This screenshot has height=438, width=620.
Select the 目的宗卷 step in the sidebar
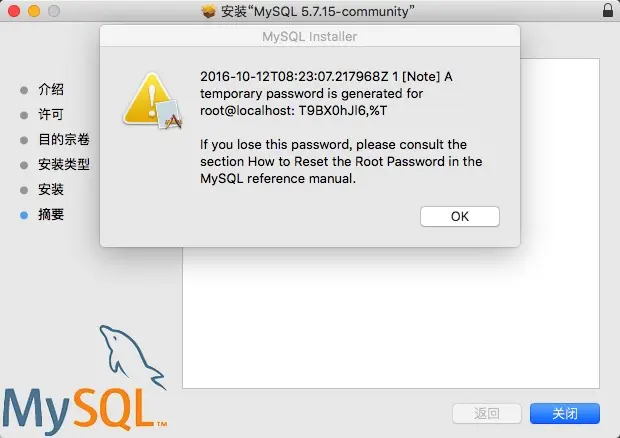[64, 140]
